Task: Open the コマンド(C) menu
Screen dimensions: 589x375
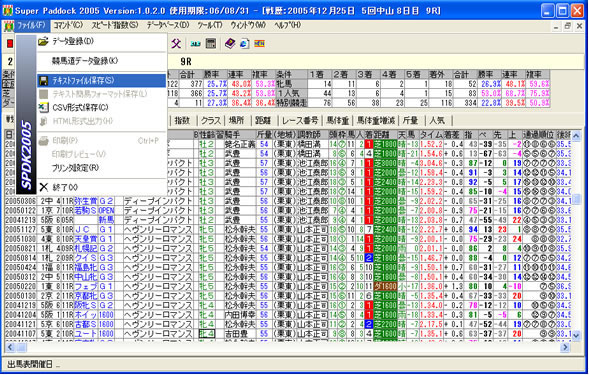Action: (x=68, y=26)
